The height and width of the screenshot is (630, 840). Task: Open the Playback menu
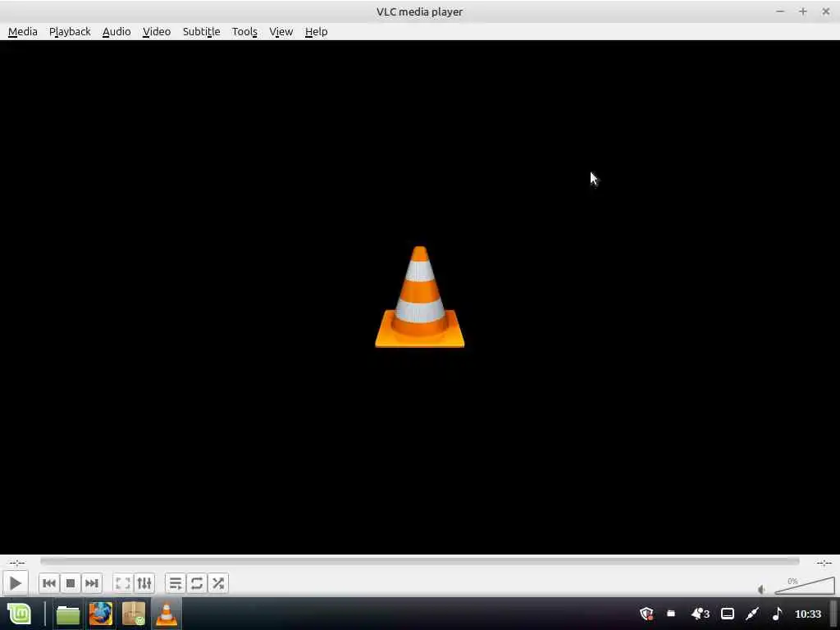[x=70, y=32]
